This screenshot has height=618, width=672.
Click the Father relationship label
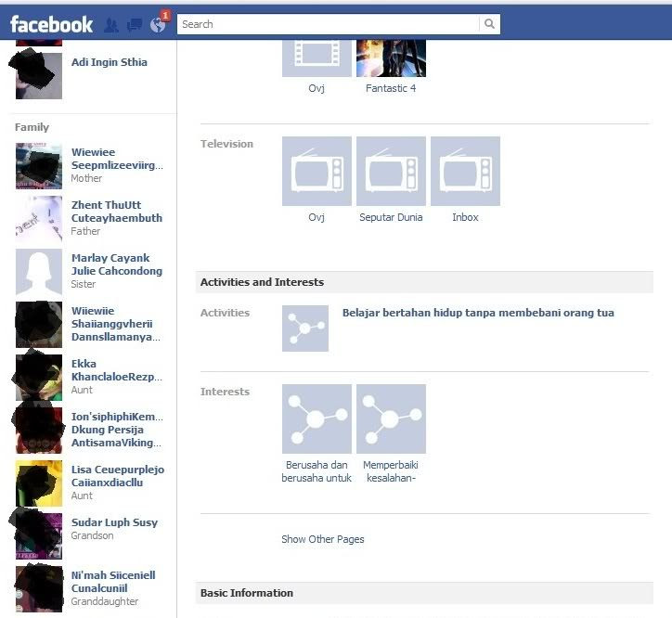[x=85, y=231]
